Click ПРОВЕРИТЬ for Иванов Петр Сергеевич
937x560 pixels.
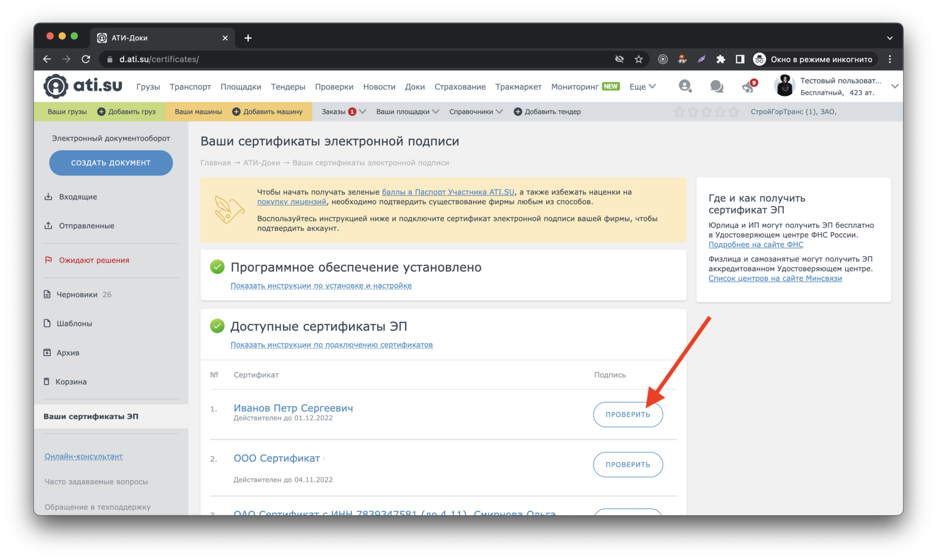coord(627,414)
